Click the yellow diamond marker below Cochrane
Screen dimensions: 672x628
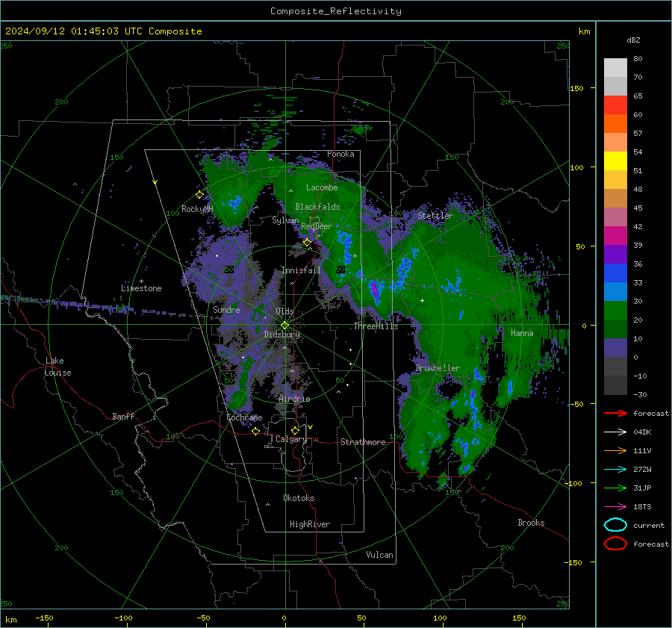(x=255, y=431)
